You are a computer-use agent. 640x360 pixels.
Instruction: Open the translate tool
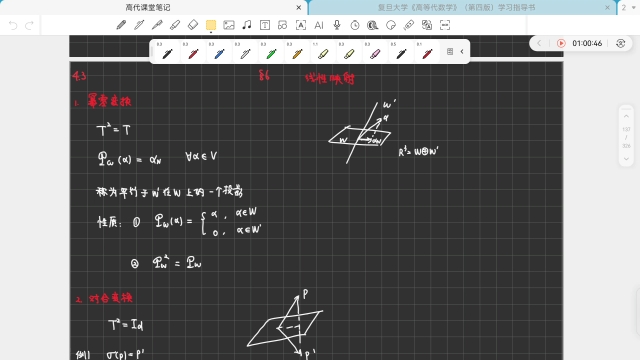[427, 25]
